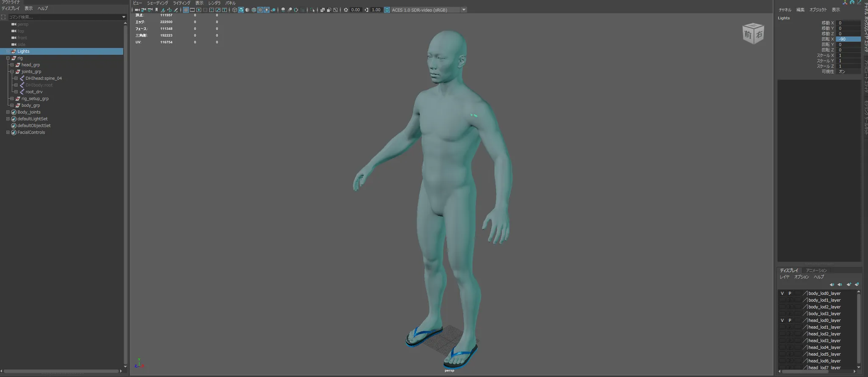Switch to the アニメーション layer tab
The image size is (868, 377).
[x=816, y=271]
